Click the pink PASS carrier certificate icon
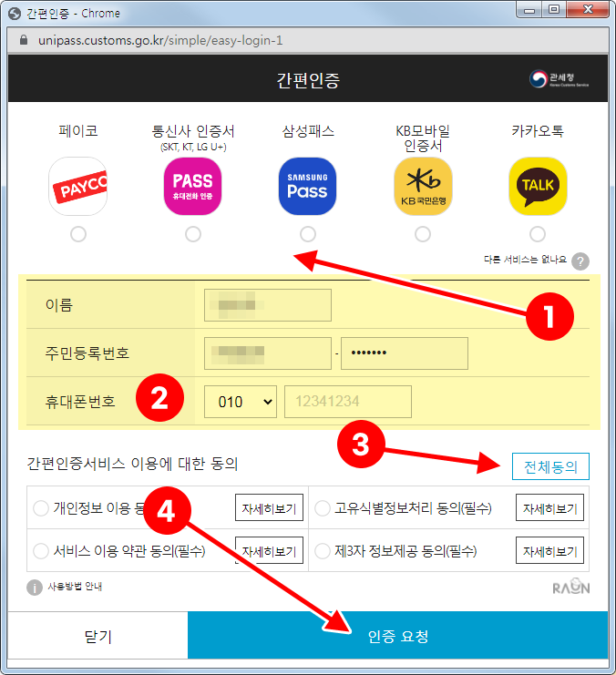 tap(192, 186)
